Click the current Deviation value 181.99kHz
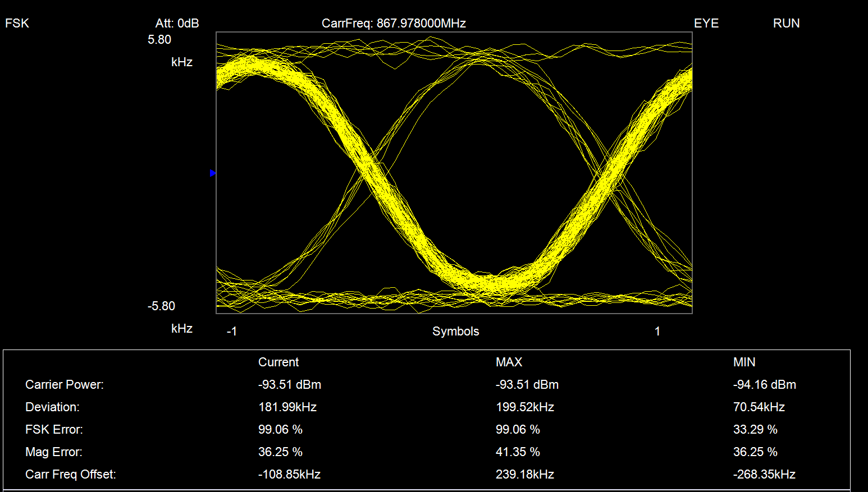 click(287, 407)
